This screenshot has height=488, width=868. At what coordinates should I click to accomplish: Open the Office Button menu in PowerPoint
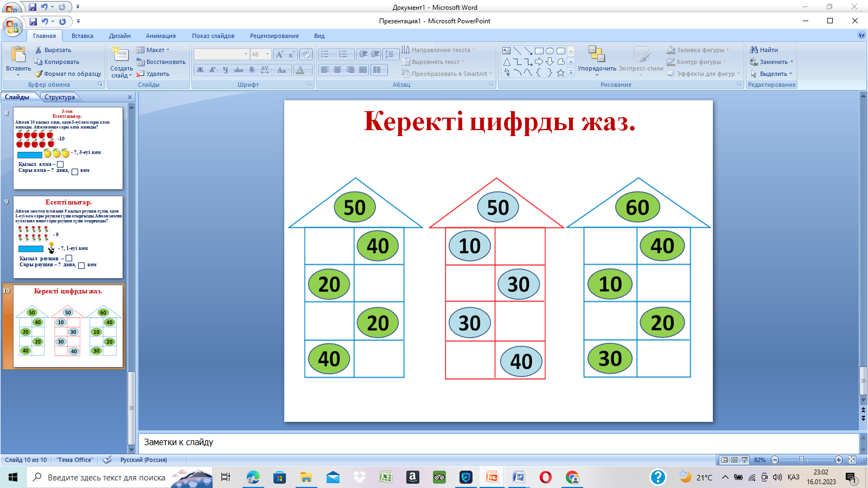click(x=12, y=26)
